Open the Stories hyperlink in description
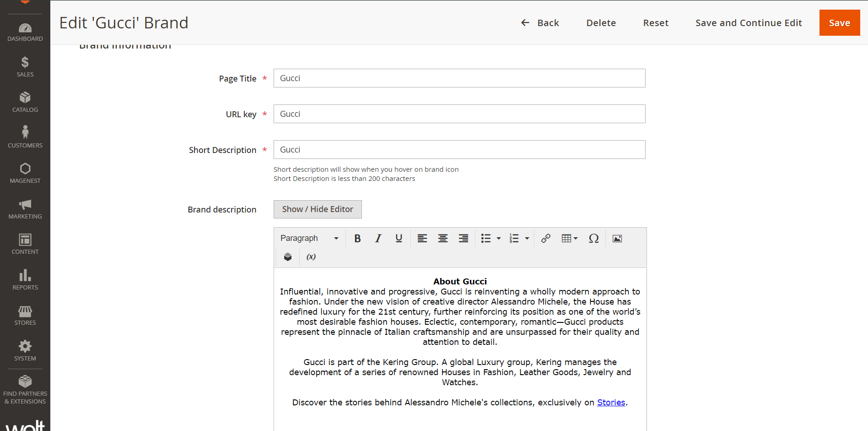The image size is (868, 431). tap(611, 402)
